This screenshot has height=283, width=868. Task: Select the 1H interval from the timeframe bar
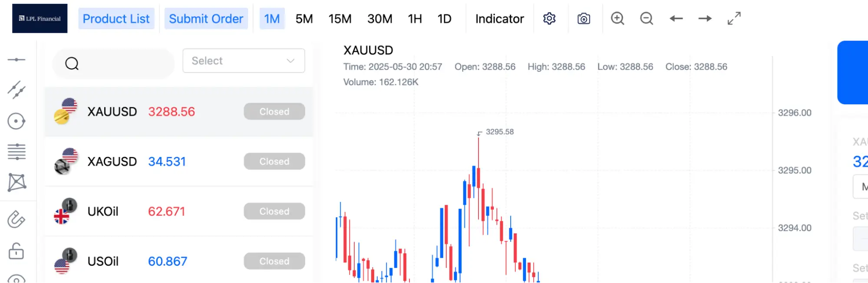(414, 18)
